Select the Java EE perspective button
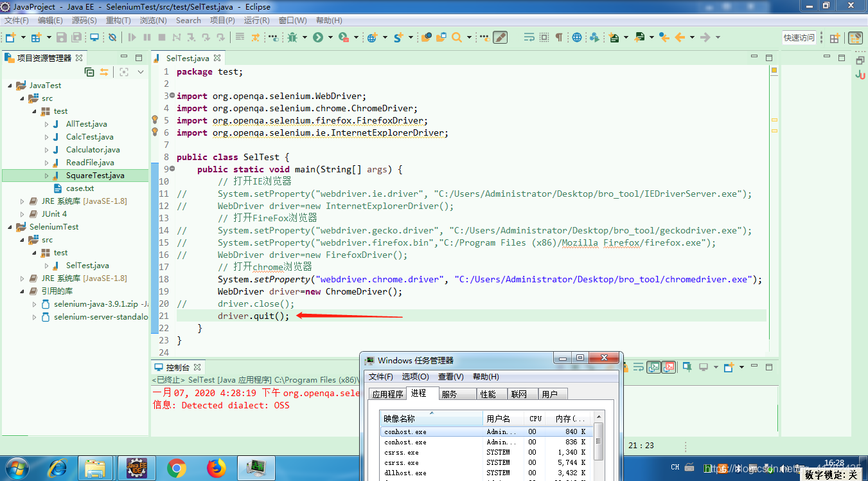The image size is (868, 481). 855,38
